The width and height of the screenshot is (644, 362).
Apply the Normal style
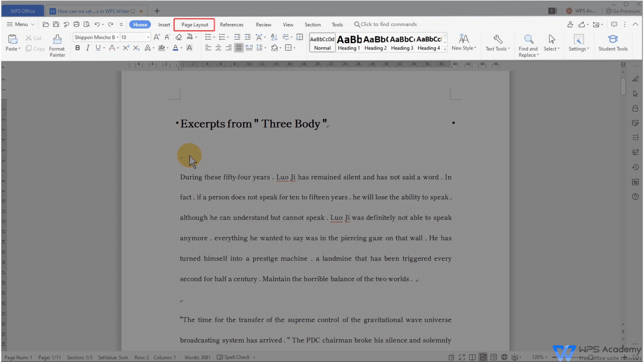(322, 43)
